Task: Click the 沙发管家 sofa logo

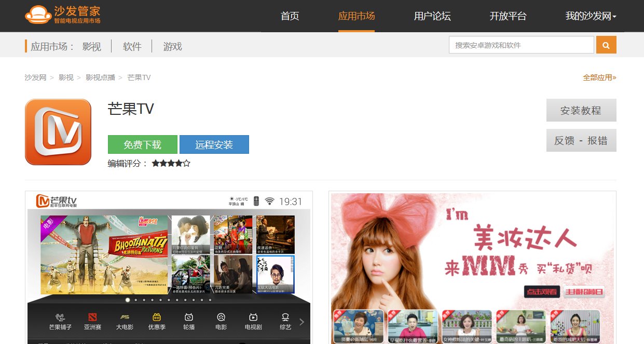Action: (63, 15)
